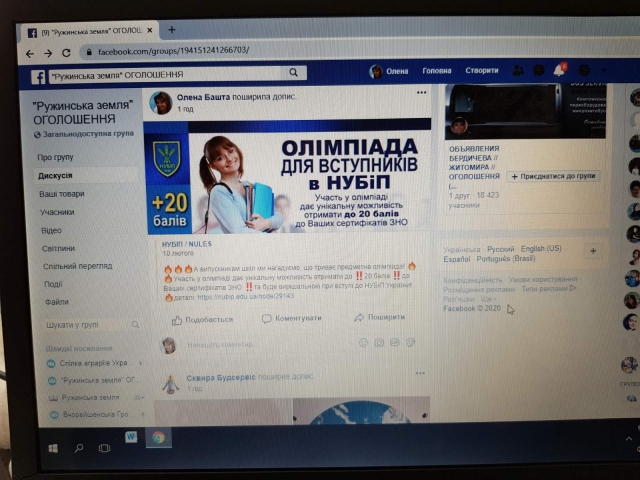Image resolution: width=640 pixels, height=480 pixels.
Task: Open Конфіденційність footer link
Action: [473, 280]
